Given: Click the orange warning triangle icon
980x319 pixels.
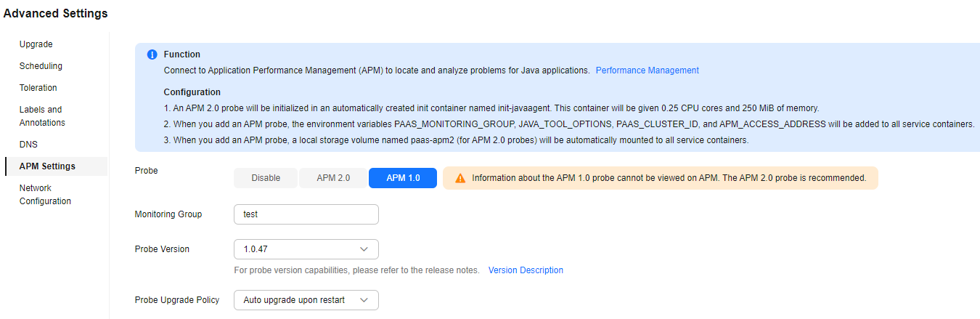Looking at the screenshot, I should tap(460, 178).
